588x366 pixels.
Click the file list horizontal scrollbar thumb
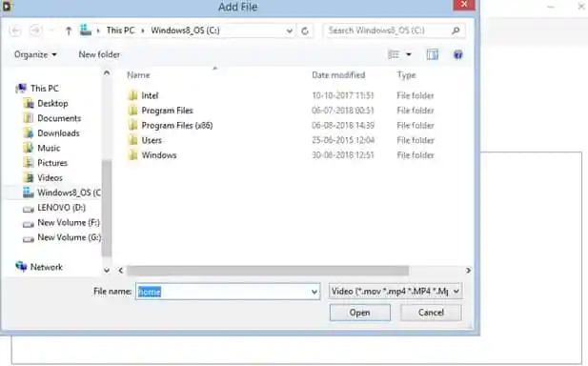[x=268, y=271]
